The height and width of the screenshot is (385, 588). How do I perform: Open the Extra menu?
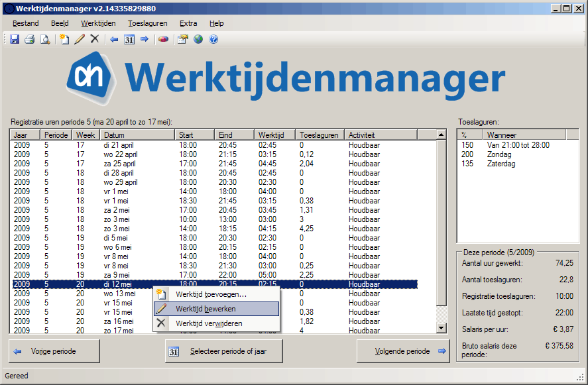(x=188, y=23)
